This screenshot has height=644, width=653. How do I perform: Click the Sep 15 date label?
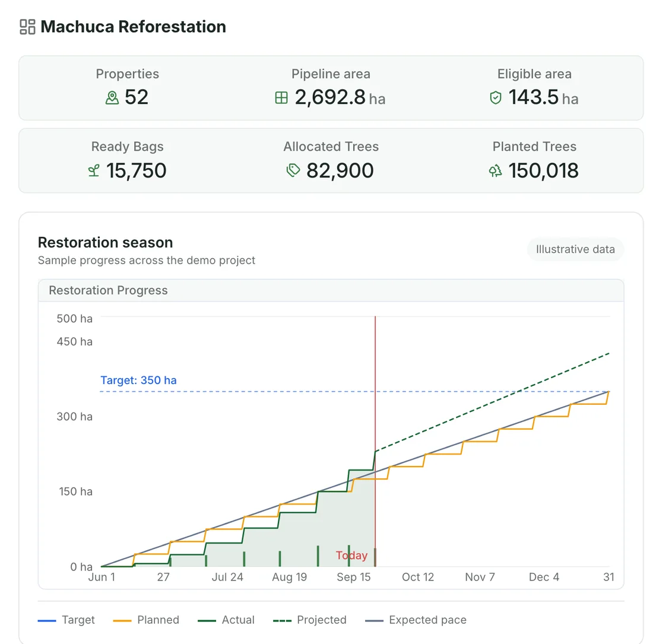[x=354, y=577]
